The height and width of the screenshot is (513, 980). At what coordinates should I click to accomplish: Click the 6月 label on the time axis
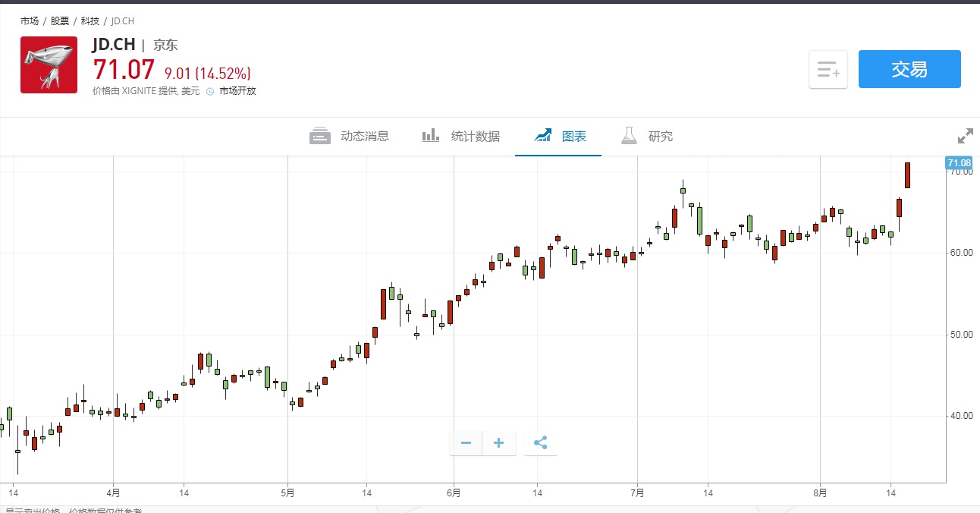click(x=454, y=493)
